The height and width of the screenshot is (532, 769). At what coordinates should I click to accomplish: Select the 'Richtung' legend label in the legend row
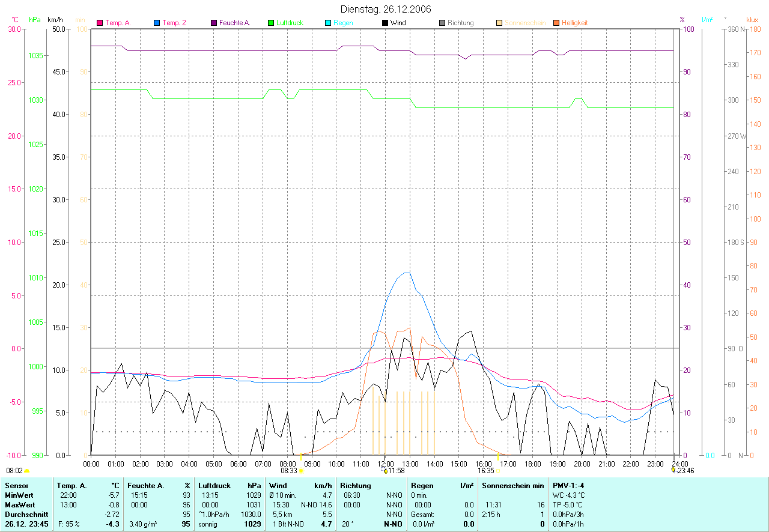(461, 23)
